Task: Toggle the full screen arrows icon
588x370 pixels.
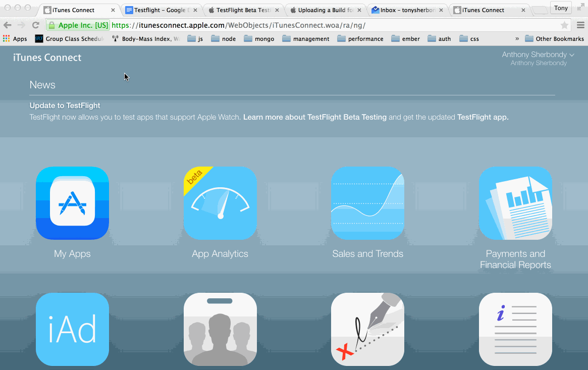Action: click(x=580, y=8)
